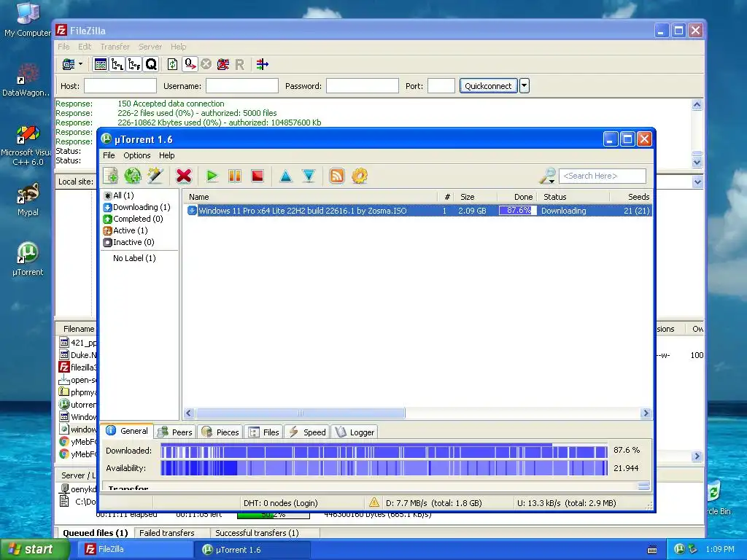The width and height of the screenshot is (747, 560).
Task: Toggle FileZilla transfer queue Q icon
Action: 151,64
